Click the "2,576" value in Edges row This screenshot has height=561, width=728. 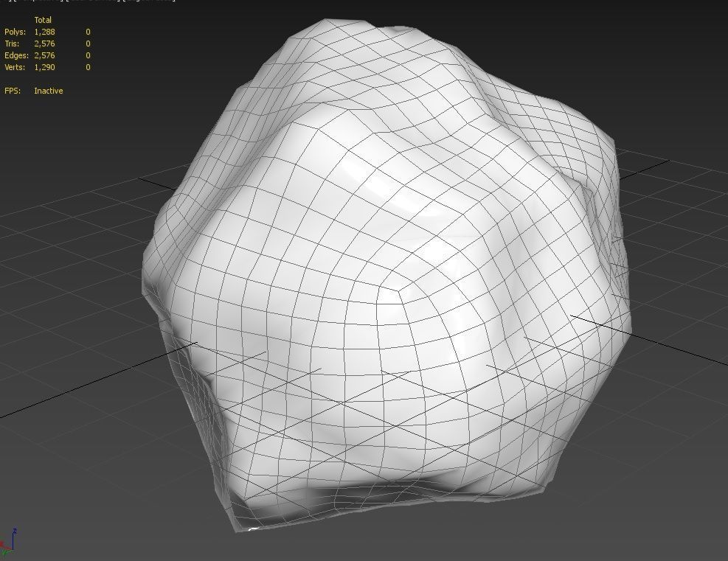[x=44, y=55]
